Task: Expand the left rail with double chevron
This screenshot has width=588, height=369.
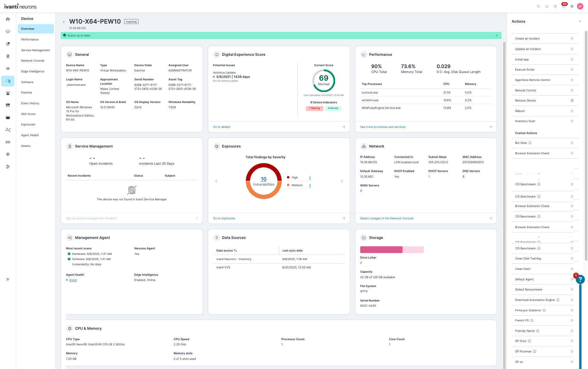Action: (x=8, y=279)
